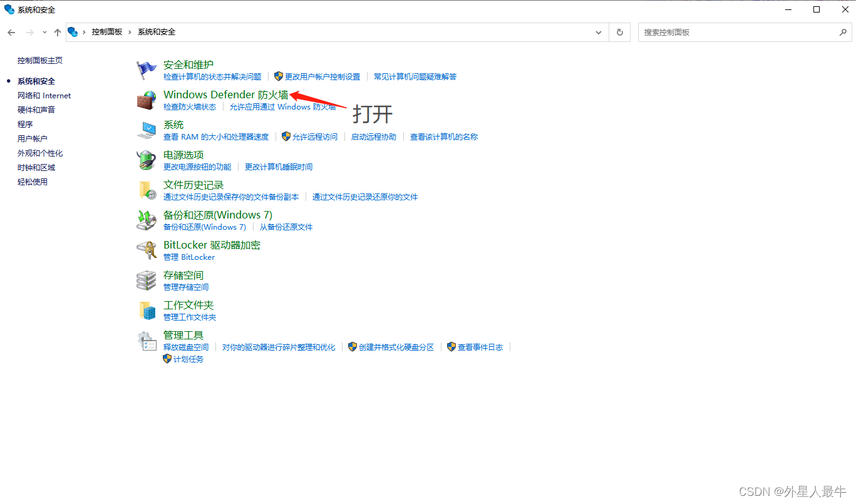
Task: Go up one level with the up arrow
Action: (58, 32)
